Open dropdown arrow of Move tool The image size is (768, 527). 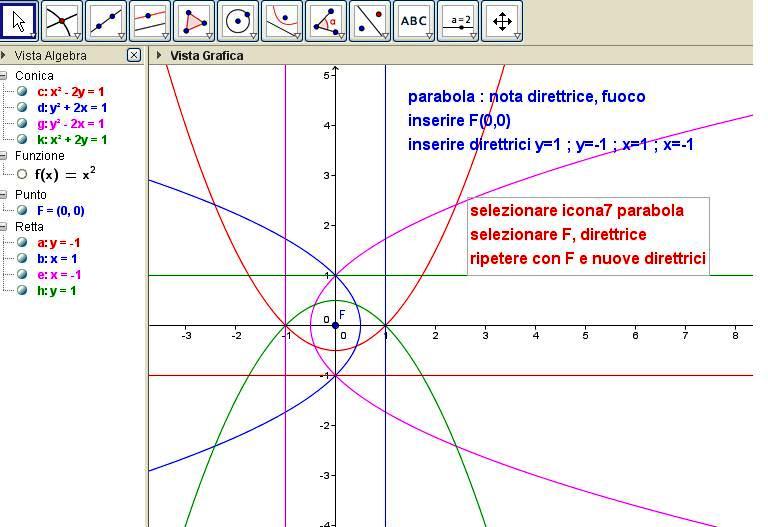pyautogui.click(x=33, y=36)
